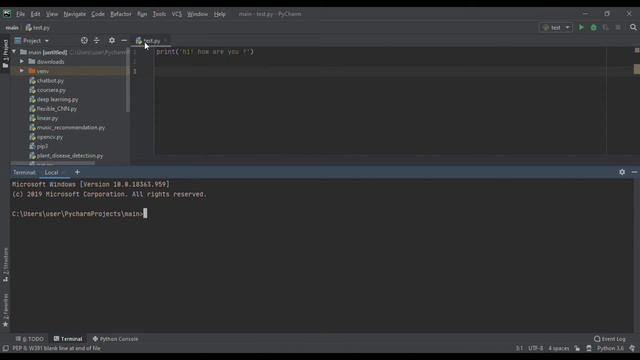The height and width of the screenshot is (360, 640).
Task: Click the main breadcrumb in navigation bar
Action: coord(12,28)
